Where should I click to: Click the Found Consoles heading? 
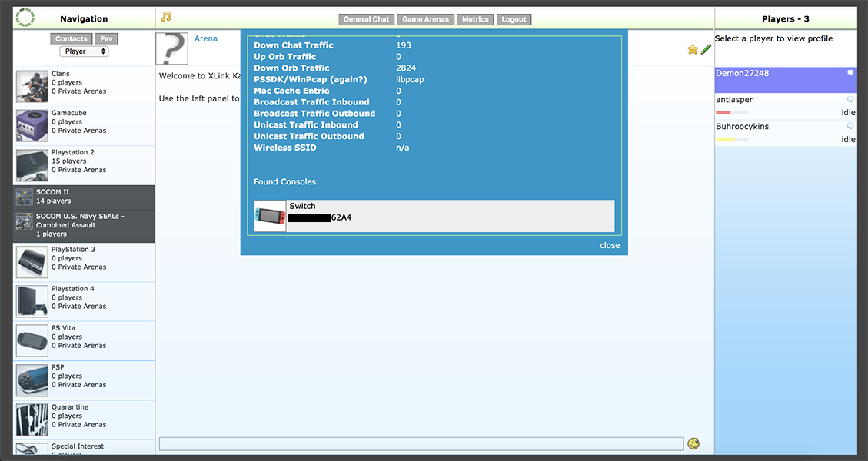tap(286, 181)
